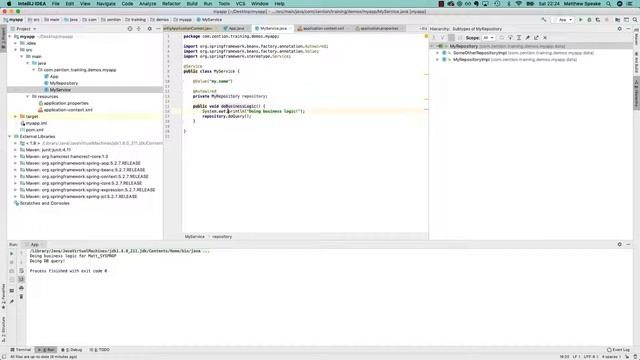The height and width of the screenshot is (360, 640).
Task: Click the Hierarchy pin tab icon
Action: [x=527, y=38]
